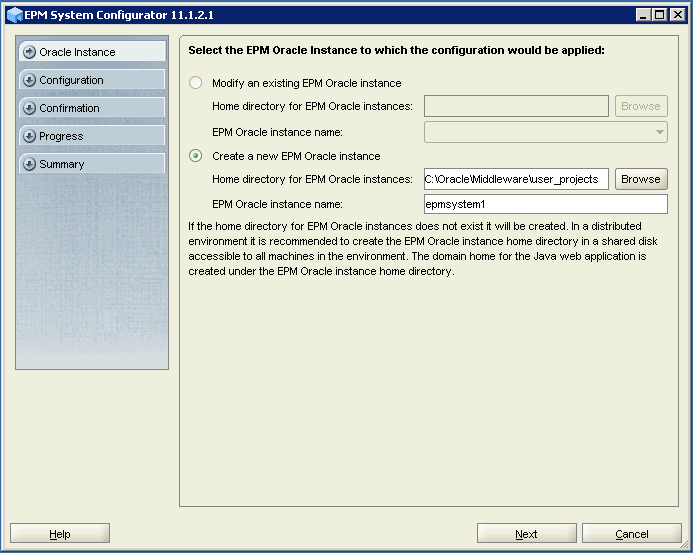
Task: Click the Cancel button
Action: [632, 534]
